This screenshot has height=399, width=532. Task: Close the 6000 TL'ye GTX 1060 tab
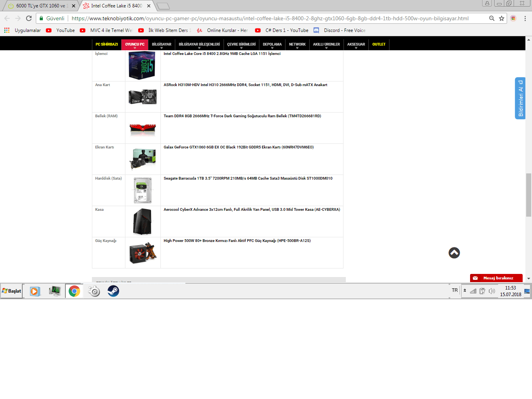(x=74, y=6)
